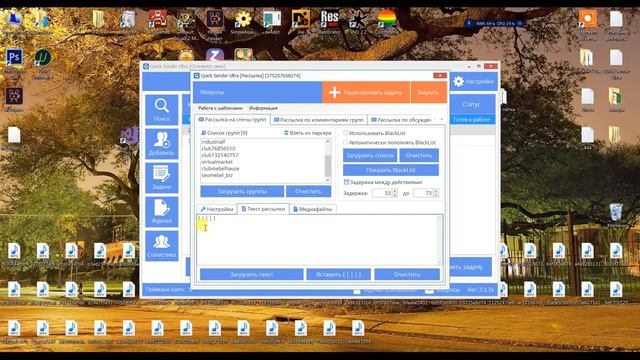Click the Вставить { | | } button
This screenshot has height=360, width=640.
click(x=338, y=274)
